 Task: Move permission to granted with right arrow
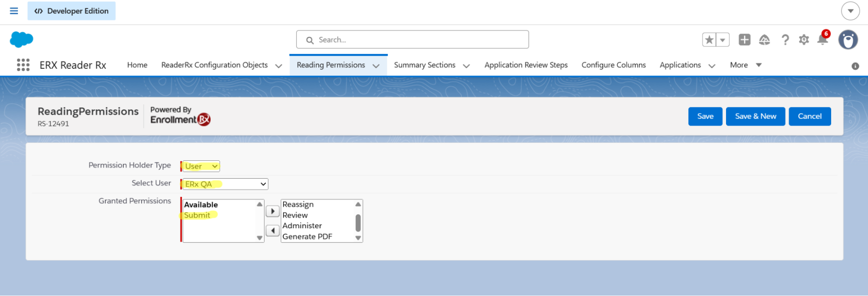pos(272,211)
